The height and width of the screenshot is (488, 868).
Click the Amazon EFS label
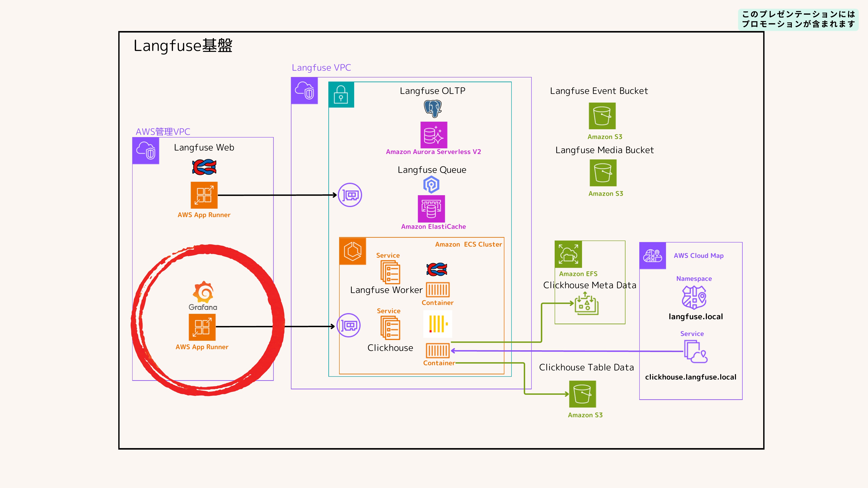tap(578, 274)
